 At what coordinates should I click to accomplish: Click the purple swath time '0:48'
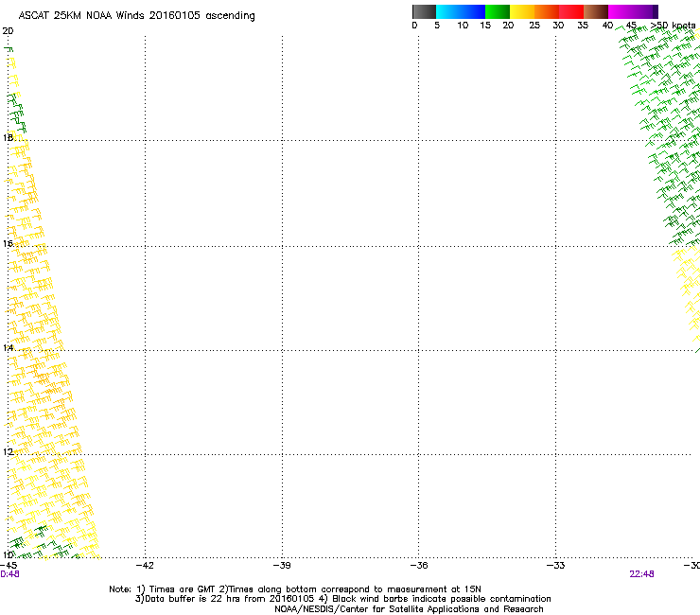click(x=9, y=574)
